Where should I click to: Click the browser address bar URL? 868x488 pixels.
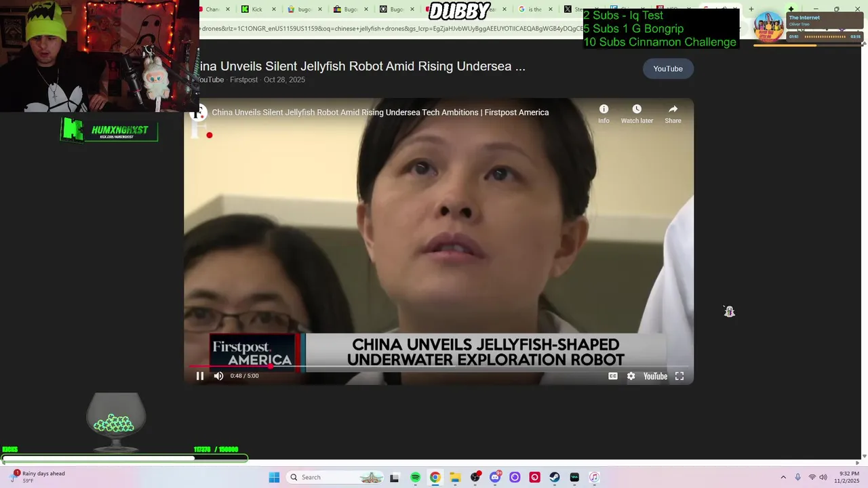pos(391,28)
